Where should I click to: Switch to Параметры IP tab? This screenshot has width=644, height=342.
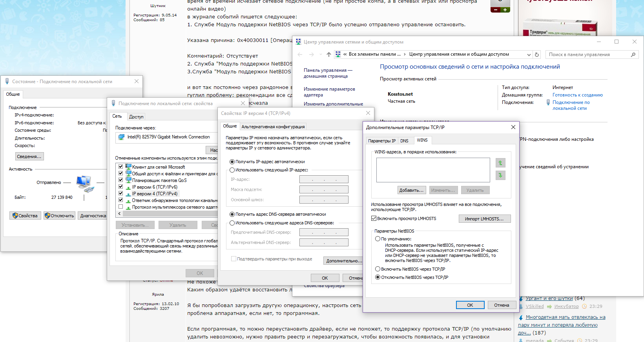pyautogui.click(x=382, y=141)
